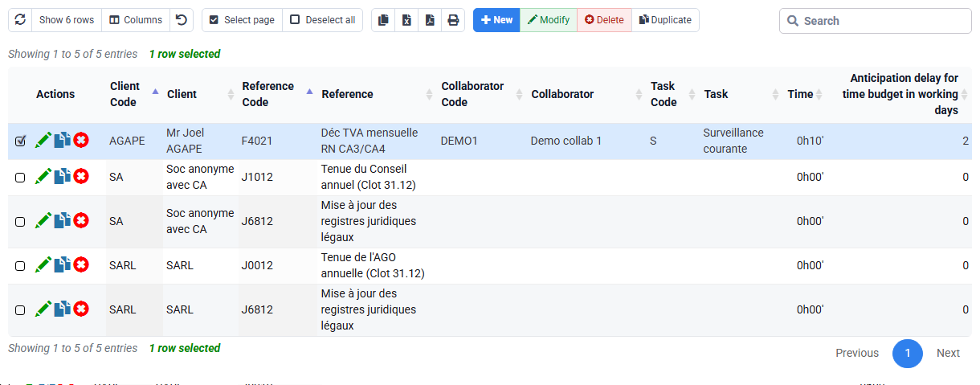Image resolution: width=980 pixels, height=385 pixels.
Task: Edit the AGAPE row with pencil icon
Action: (43, 141)
